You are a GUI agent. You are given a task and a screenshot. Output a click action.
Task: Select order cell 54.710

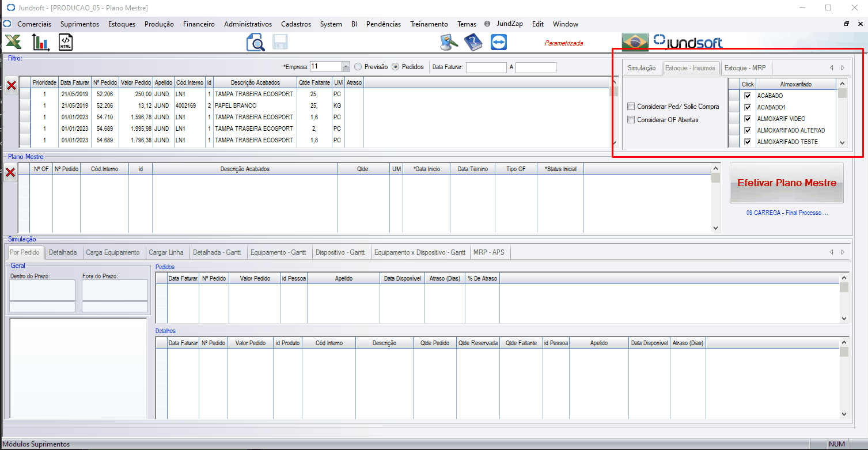pos(104,117)
